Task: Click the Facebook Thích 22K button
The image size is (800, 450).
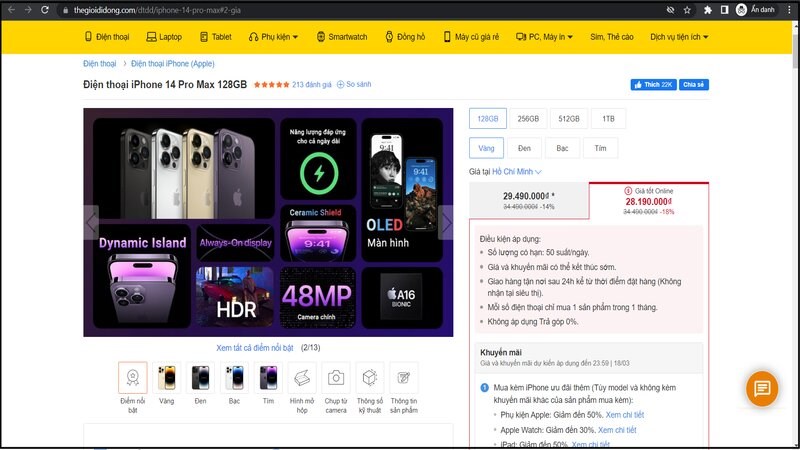Action: [654, 85]
